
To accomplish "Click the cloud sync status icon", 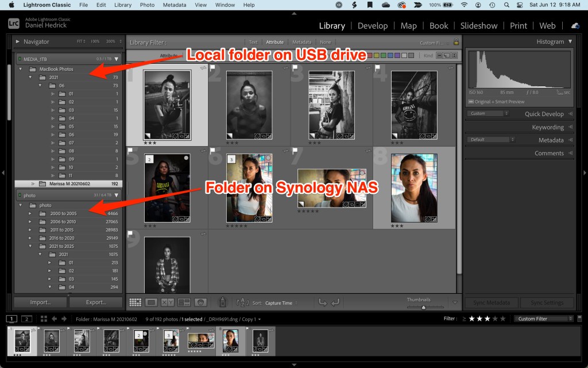I will pos(575,26).
